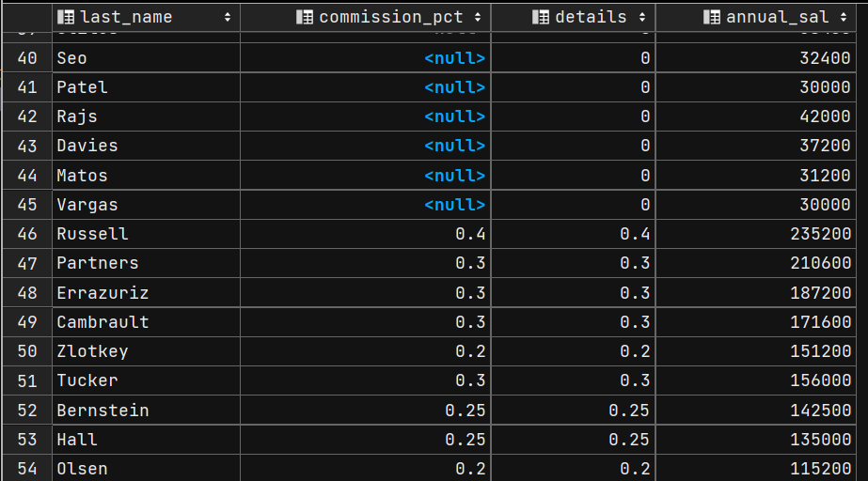Click Partners' details value 0.3
Image resolution: width=868 pixels, height=481 pixels.
[573, 263]
